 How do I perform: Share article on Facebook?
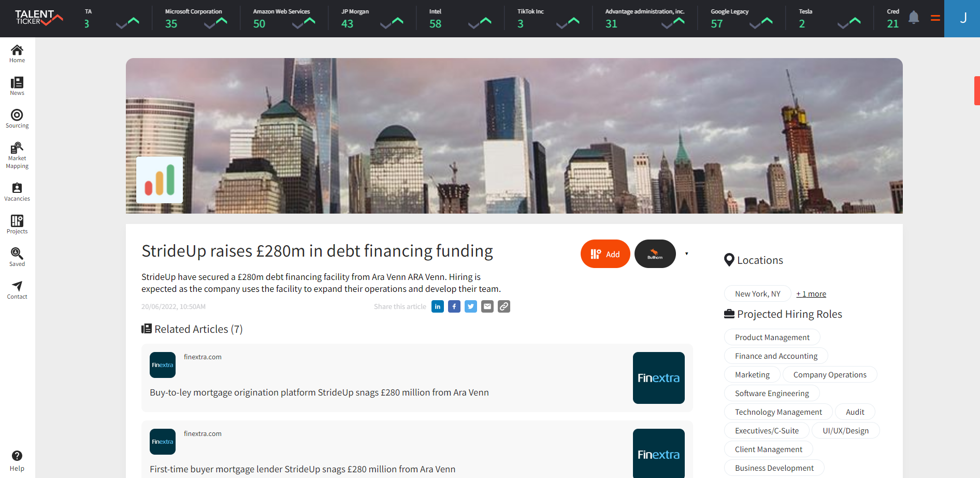[454, 306]
